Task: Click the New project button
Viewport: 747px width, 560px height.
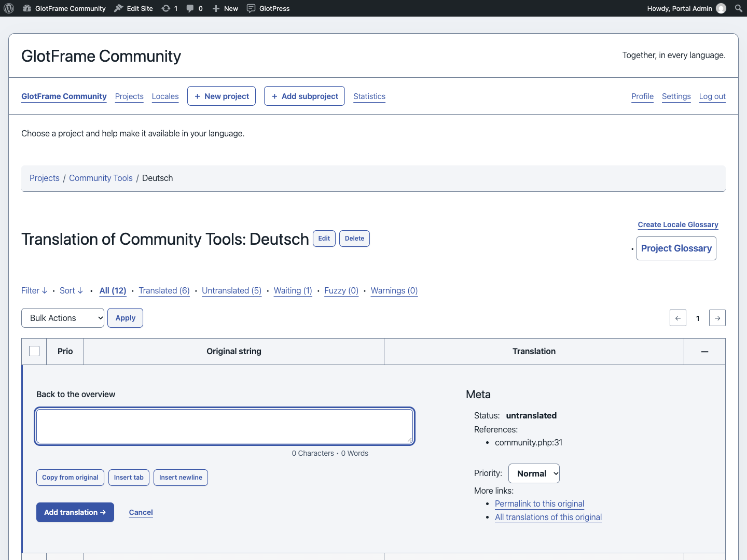Action: (x=222, y=96)
